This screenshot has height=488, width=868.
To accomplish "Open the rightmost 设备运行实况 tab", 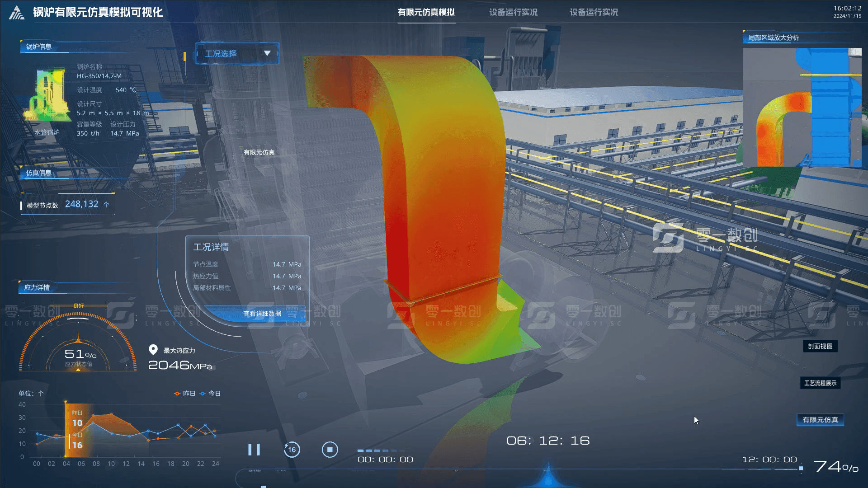I will 594,12.
